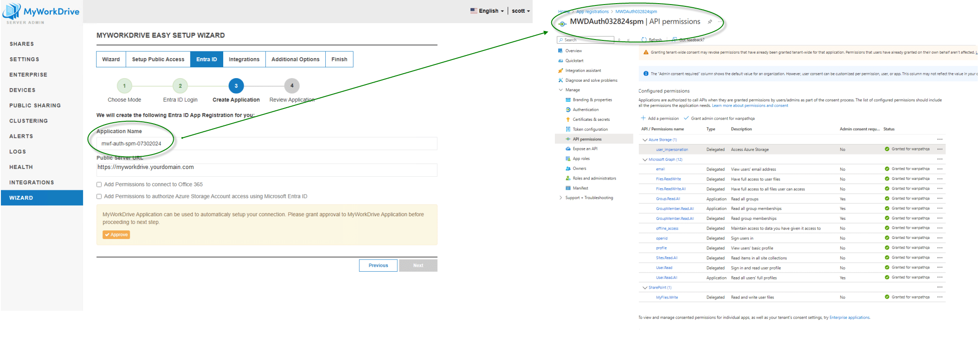Open ellipsis menu for Microsoft Graph group
Screen dimensions: 980x338
(940, 159)
